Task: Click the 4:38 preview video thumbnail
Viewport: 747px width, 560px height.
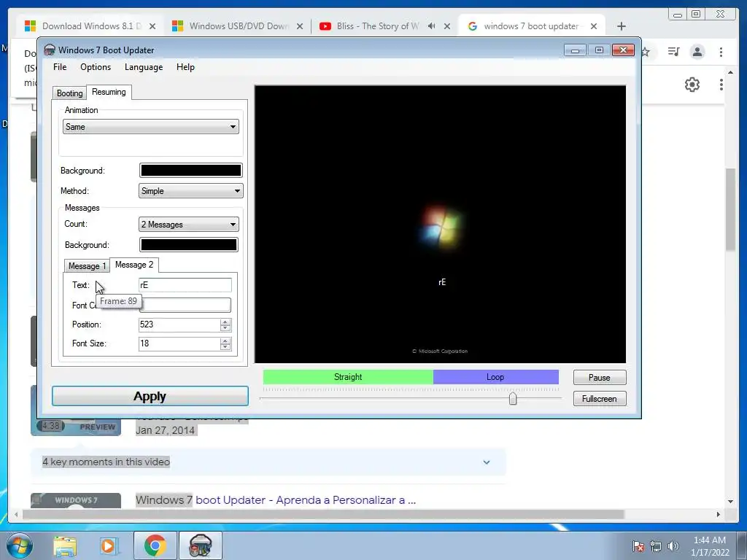Action: [76, 426]
